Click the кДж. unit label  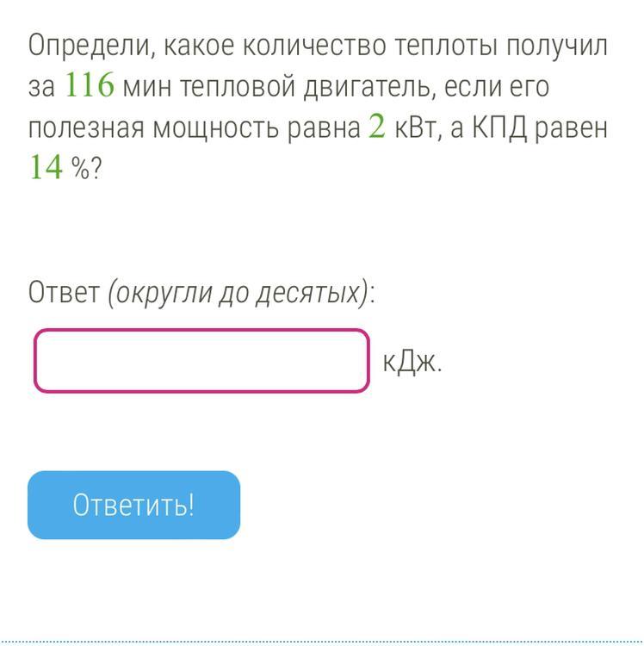tap(412, 362)
